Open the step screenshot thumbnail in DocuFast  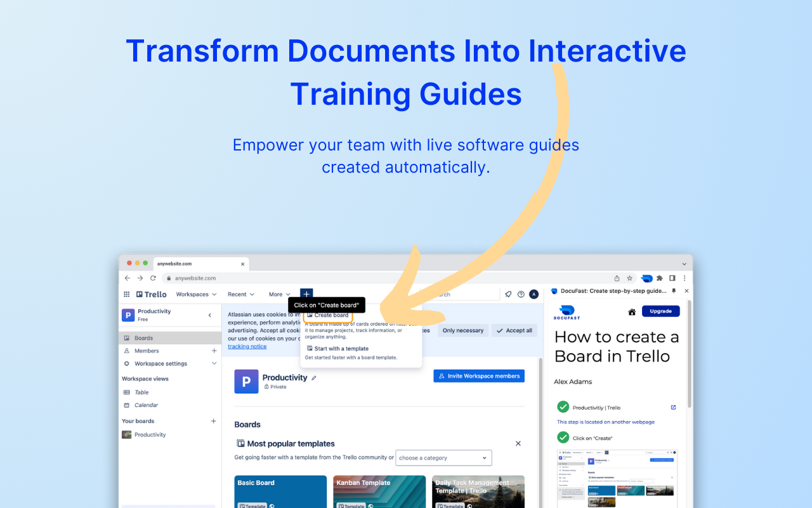pyautogui.click(x=617, y=479)
